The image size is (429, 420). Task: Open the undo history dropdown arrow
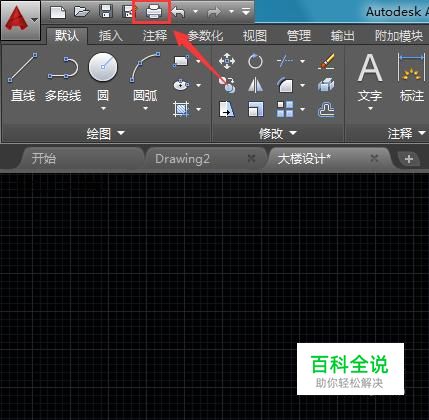click(196, 12)
